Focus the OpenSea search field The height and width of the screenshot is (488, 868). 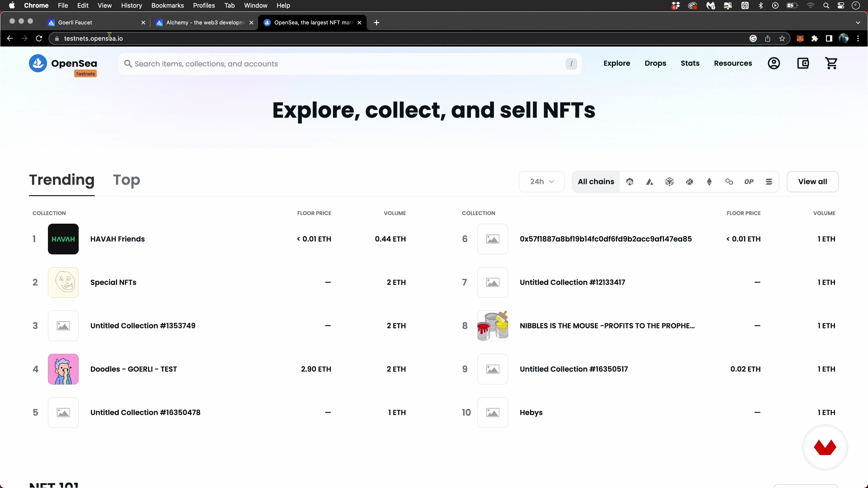pos(350,64)
